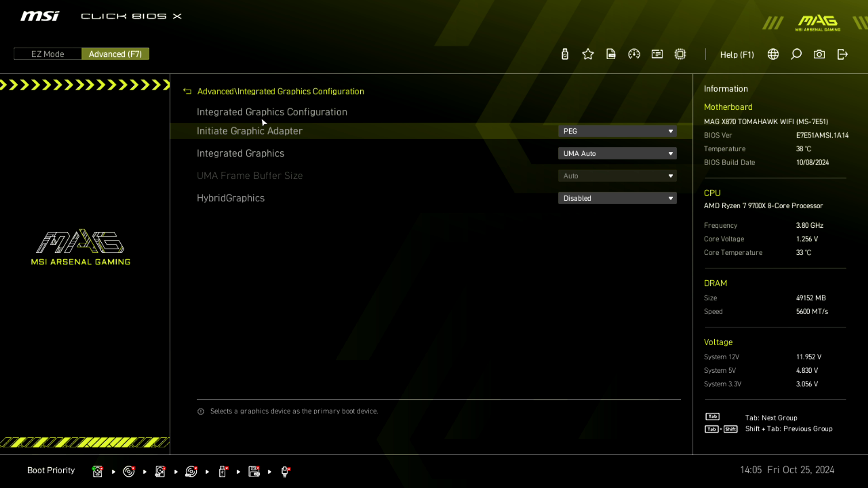Open the M-Flash USB drive icon
This screenshot has height=488, width=868.
[565, 54]
